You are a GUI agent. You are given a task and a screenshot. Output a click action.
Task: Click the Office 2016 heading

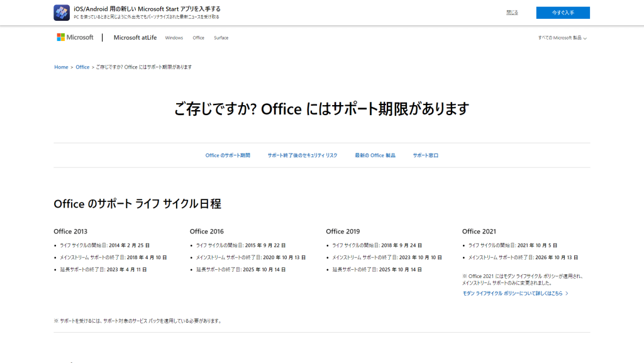[206, 231]
